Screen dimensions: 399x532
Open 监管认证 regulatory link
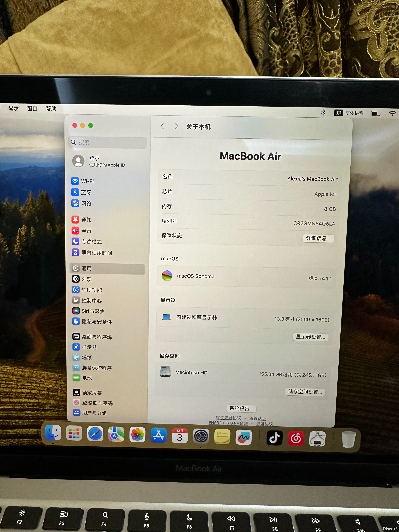click(x=257, y=419)
